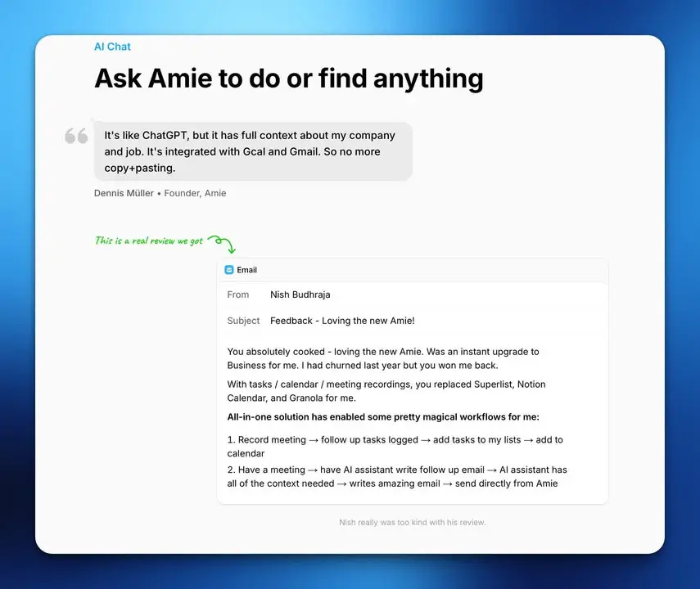Click paragraph starting 'With tasks / calendar'
The width and height of the screenshot is (700, 589).
coord(386,391)
